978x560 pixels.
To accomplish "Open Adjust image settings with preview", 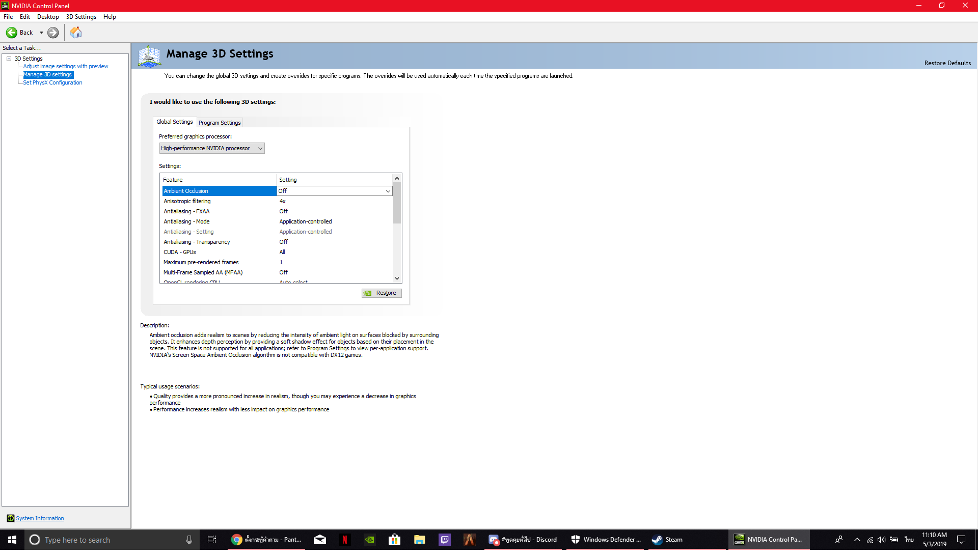I will point(66,66).
